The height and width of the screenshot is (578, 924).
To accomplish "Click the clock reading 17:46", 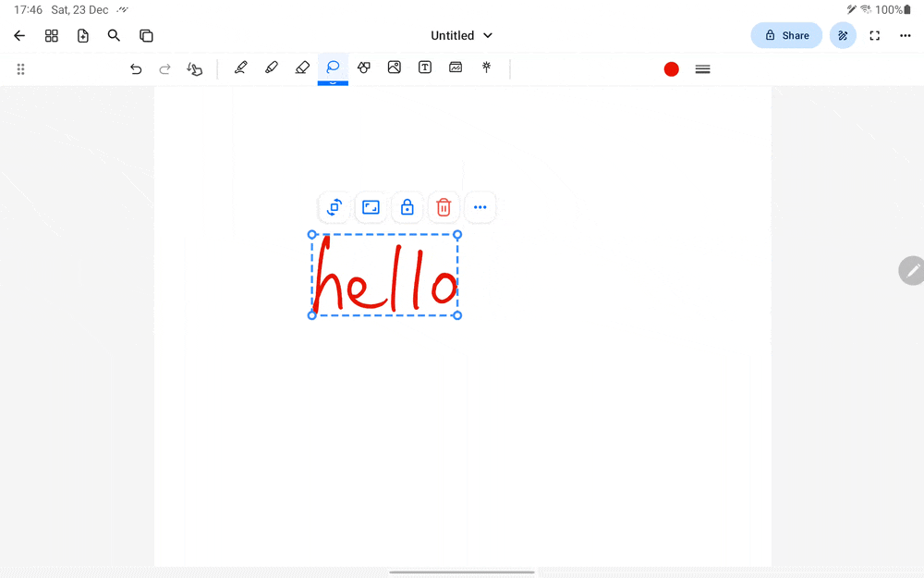I will (x=28, y=10).
